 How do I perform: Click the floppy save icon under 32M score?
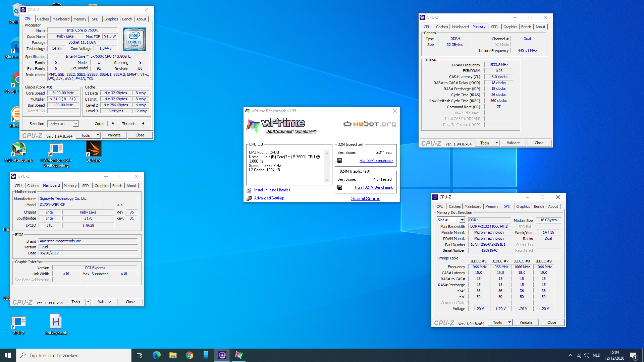click(x=340, y=161)
